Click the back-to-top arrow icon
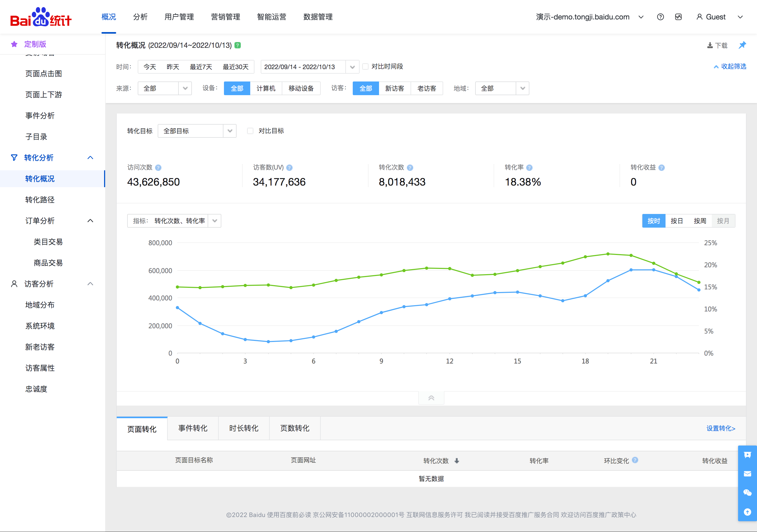The height and width of the screenshot is (532, 757). click(x=748, y=512)
